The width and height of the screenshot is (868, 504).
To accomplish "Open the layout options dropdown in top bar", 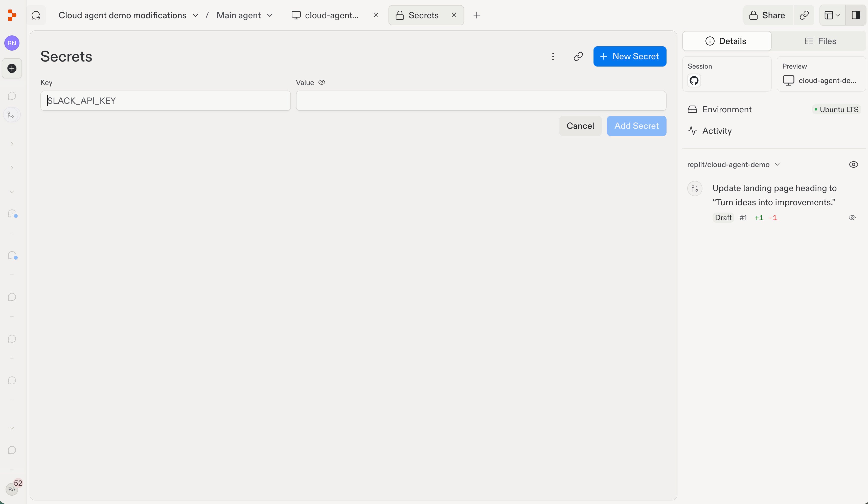I will tap(832, 15).
